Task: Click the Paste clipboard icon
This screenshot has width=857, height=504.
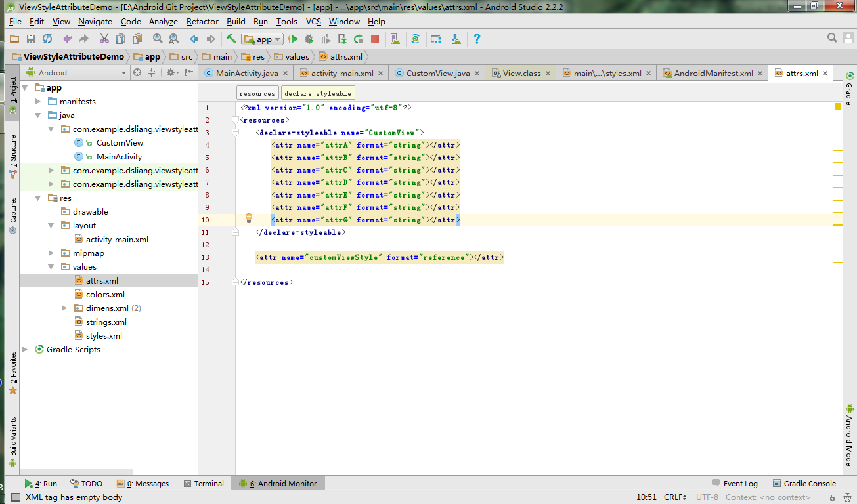Action: click(x=137, y=39)
